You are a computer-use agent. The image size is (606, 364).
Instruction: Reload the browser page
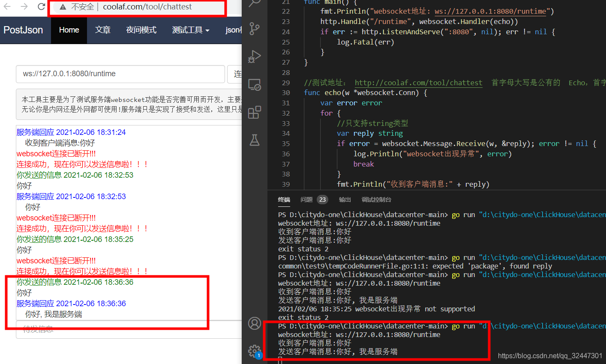(41, 6)
